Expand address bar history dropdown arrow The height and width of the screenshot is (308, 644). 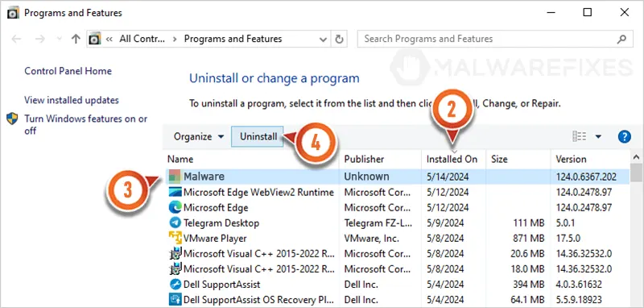tap(323, 39)
